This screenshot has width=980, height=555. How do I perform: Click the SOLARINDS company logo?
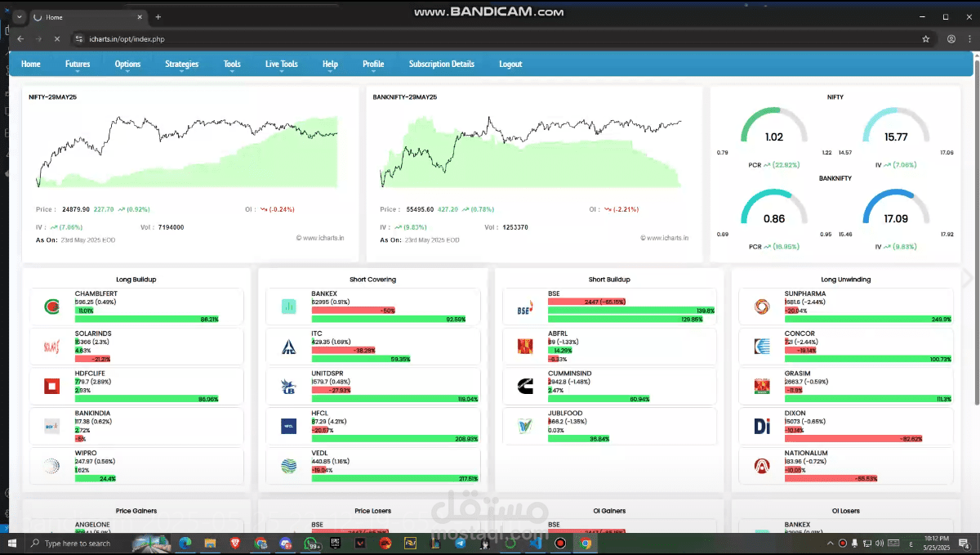click(x=51, y=347)
